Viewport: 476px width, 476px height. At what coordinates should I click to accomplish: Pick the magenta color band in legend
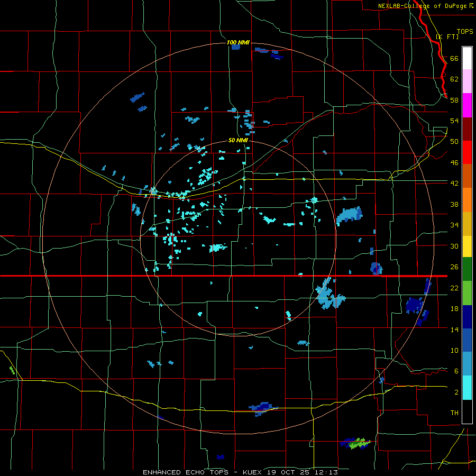[x=467, y=105]
